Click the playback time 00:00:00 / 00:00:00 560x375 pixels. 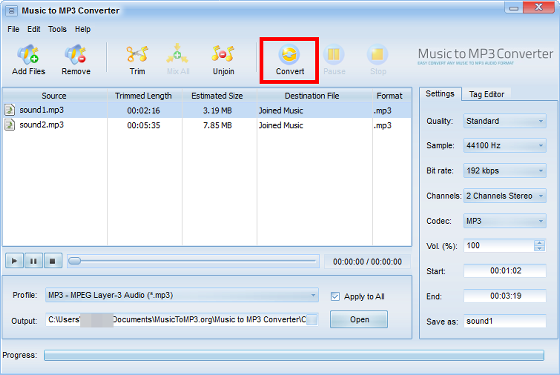368,262
